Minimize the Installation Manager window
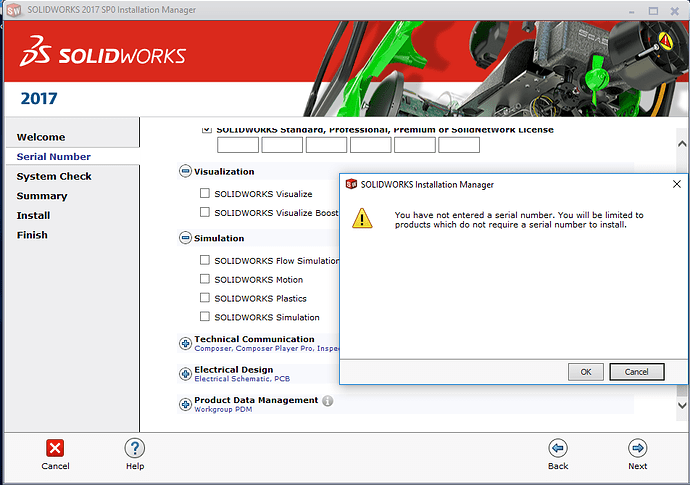 632,11
